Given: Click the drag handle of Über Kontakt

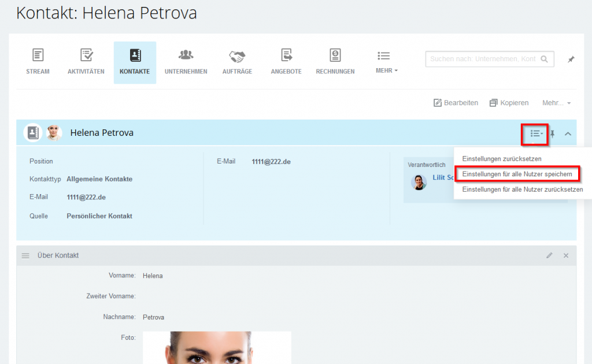Looking at the screenshot, I should coord(25,256).
